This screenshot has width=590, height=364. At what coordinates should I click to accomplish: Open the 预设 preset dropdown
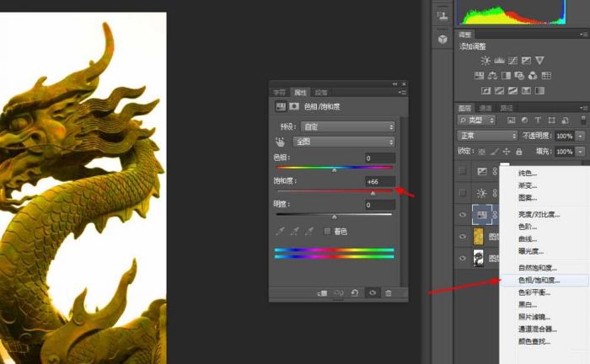click(x=348, y=126)
